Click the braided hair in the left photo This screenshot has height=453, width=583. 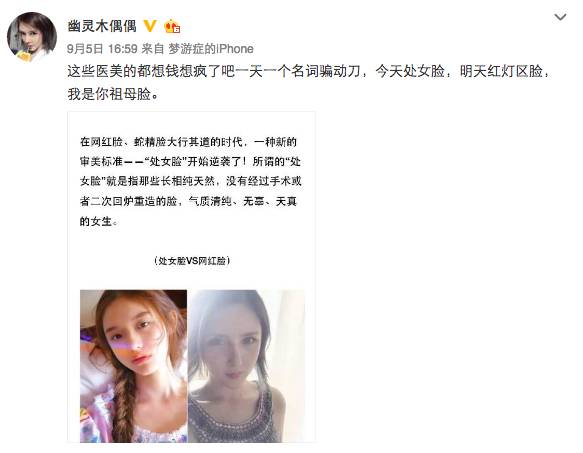pos(125,404)
